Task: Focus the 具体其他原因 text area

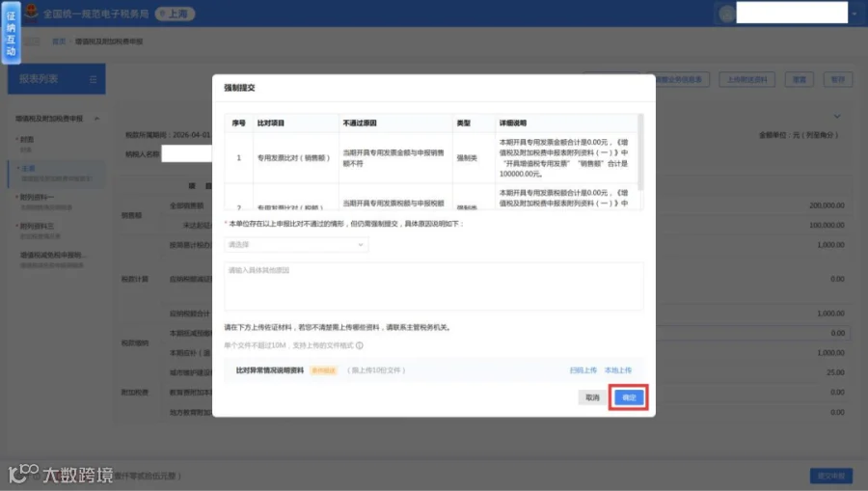Action: coord(433,286)
